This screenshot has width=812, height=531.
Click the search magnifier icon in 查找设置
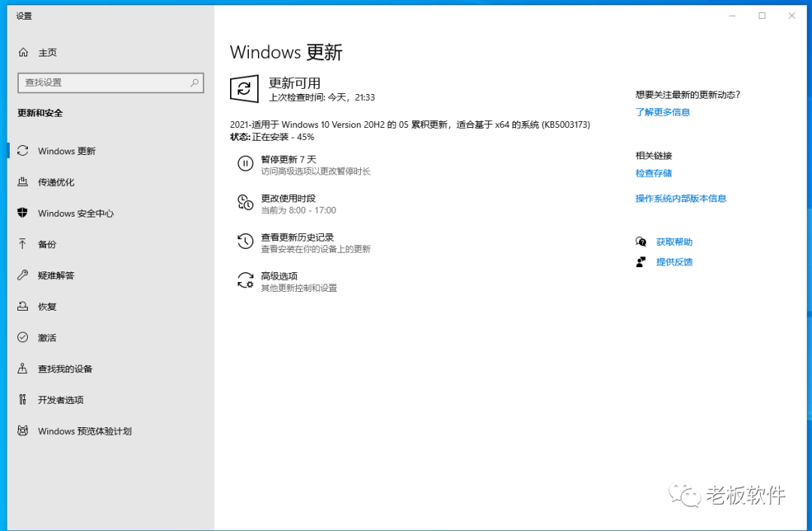tap(194, 83)
